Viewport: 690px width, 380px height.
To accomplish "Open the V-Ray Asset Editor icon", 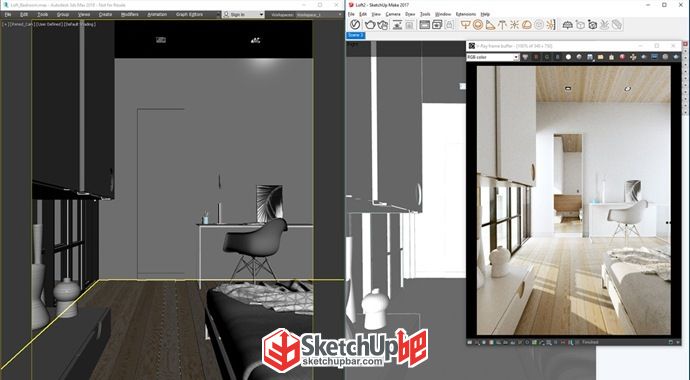I will [355, 25].
